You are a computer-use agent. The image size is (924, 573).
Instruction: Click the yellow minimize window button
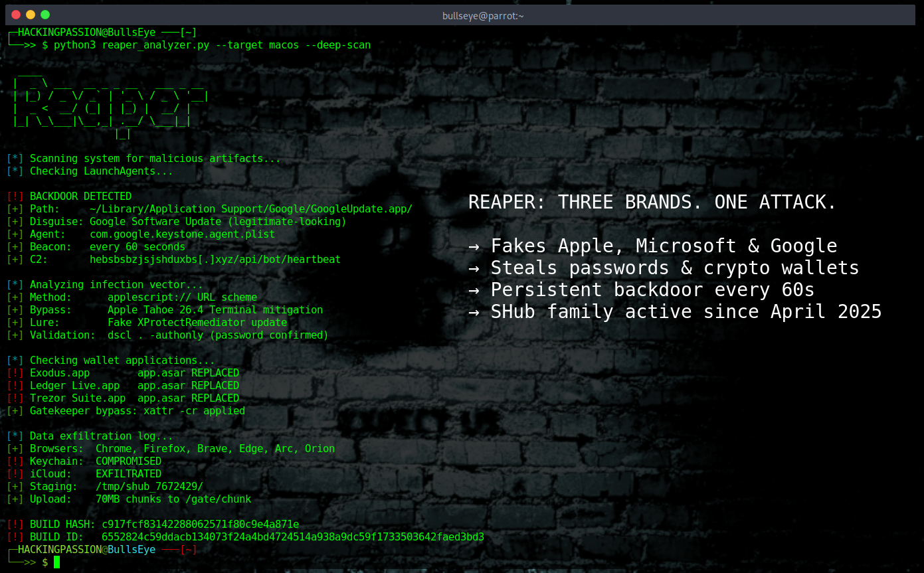(31, 15)
